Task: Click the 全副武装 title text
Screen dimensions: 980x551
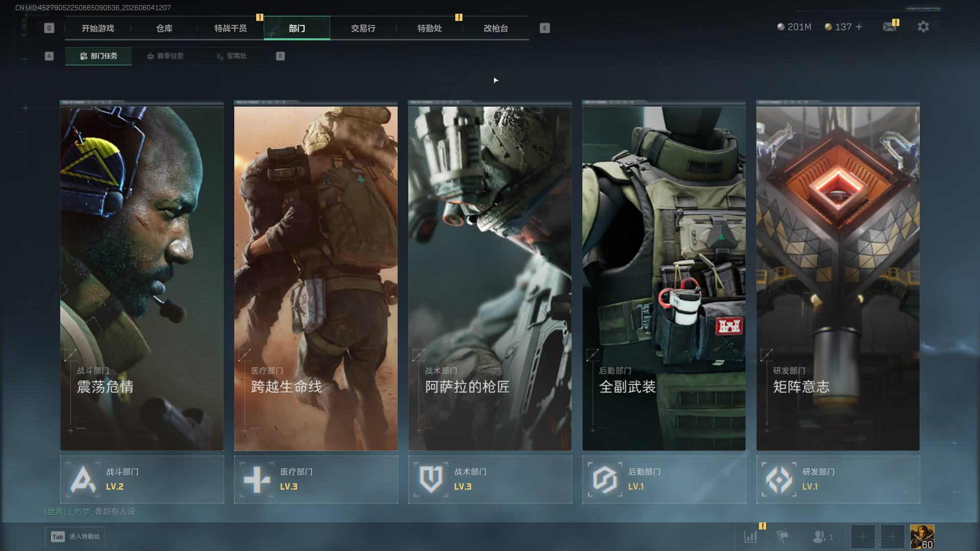Action: pyautogui.click(x=627, y=387)
